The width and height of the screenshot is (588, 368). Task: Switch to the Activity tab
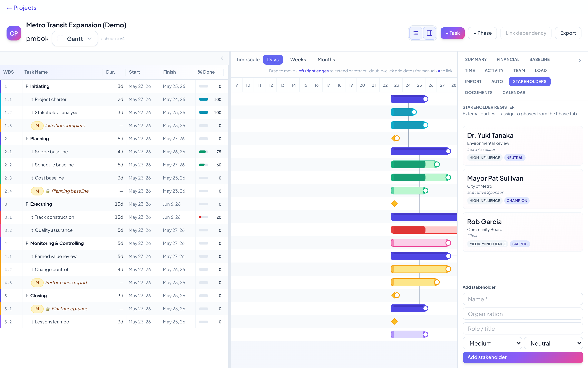pos(494,70)
